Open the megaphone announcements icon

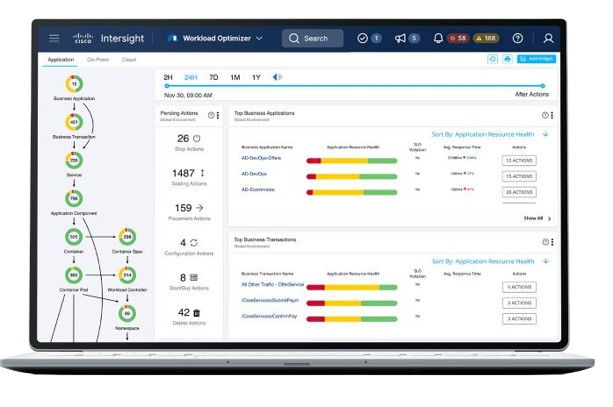pos(400,38)
